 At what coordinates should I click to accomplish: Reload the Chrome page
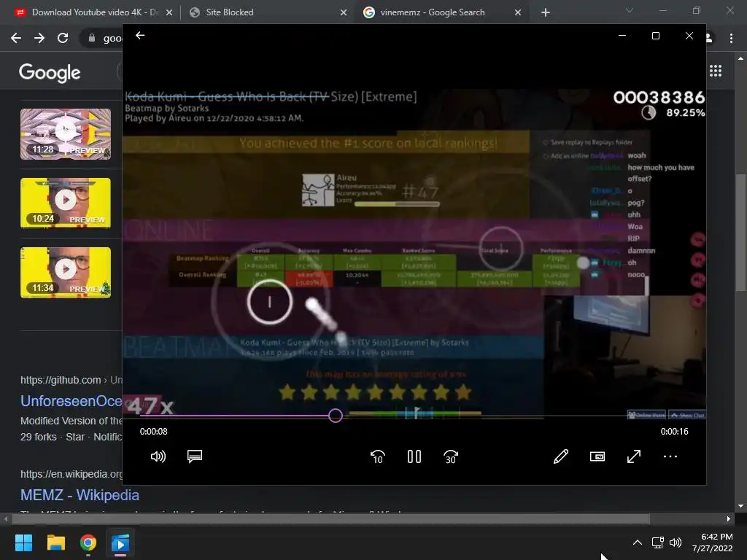click(63, 38)
